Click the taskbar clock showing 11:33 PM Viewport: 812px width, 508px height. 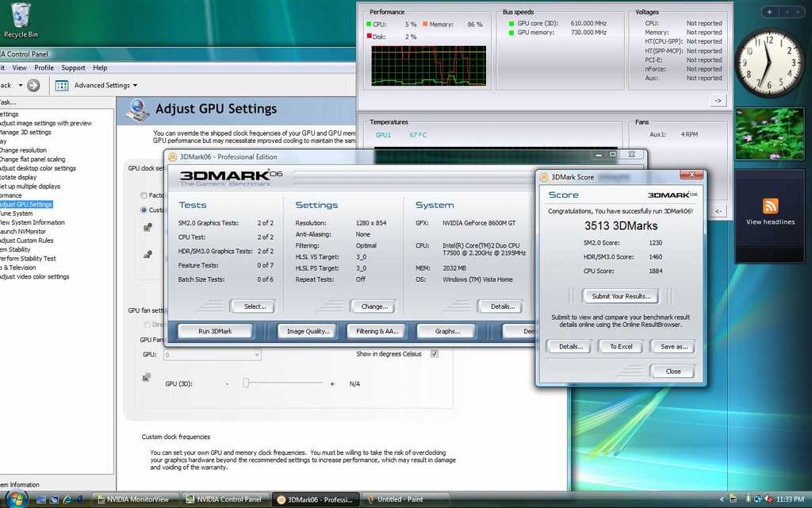pyautogui.click(x=790, y=500)
